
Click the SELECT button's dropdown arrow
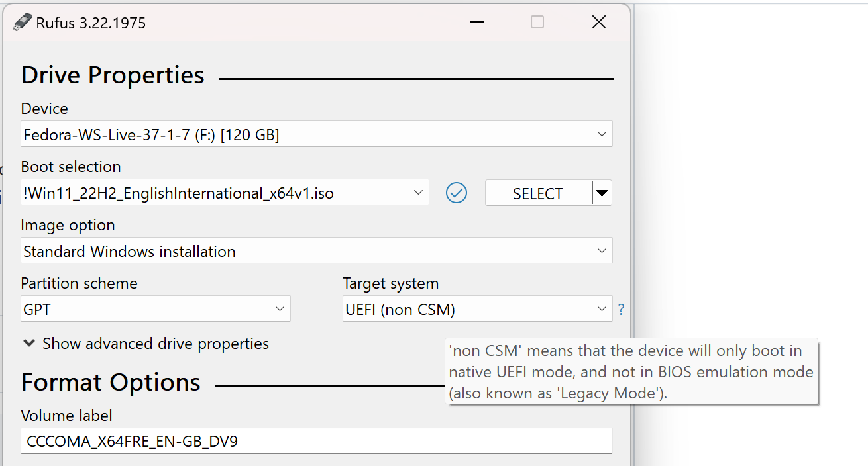[x=602, y=193]
